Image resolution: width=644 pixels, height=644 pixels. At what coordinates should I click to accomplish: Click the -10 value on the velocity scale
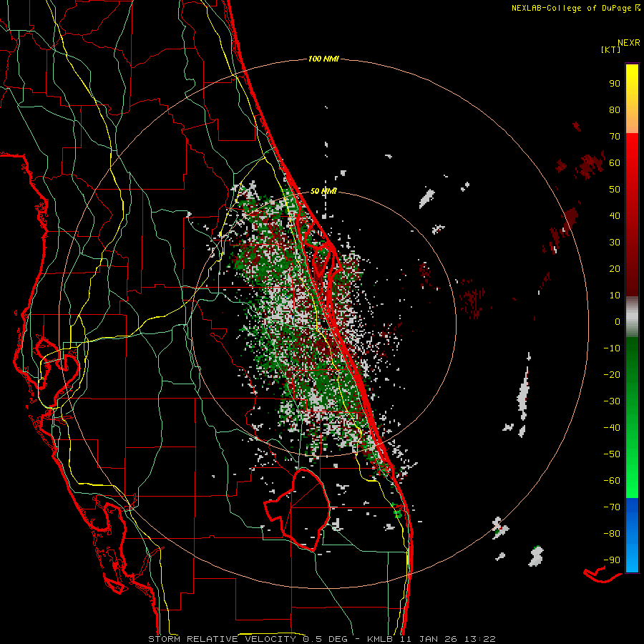(612, 348)
